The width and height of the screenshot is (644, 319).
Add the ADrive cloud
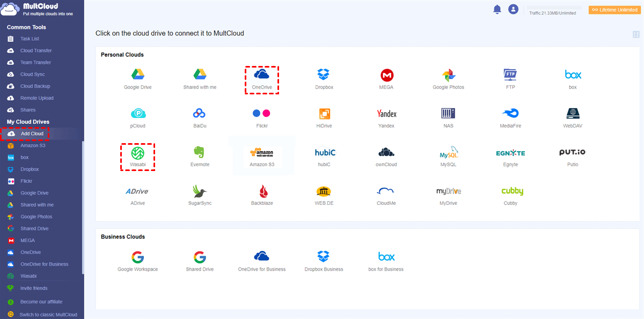[136, 195]
